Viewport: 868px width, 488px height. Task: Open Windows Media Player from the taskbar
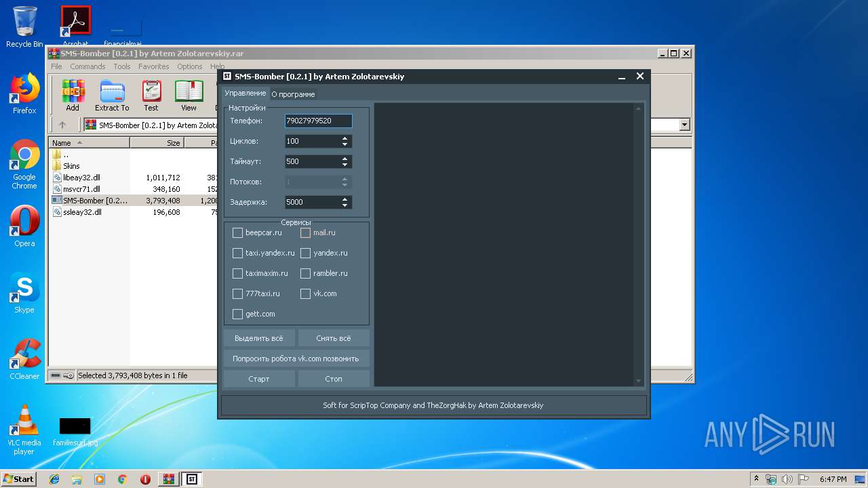click(100, 479)
